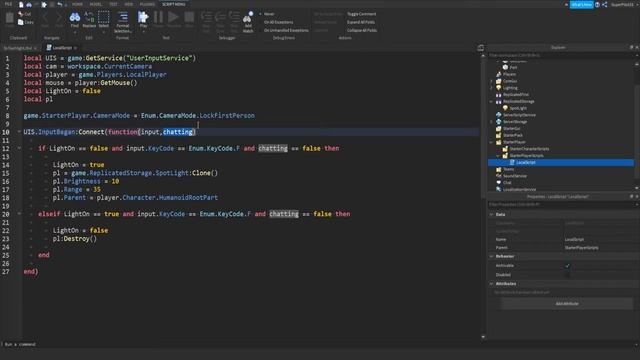Switch to the PLUGINS ribbon tab

(x=147, y=4)
